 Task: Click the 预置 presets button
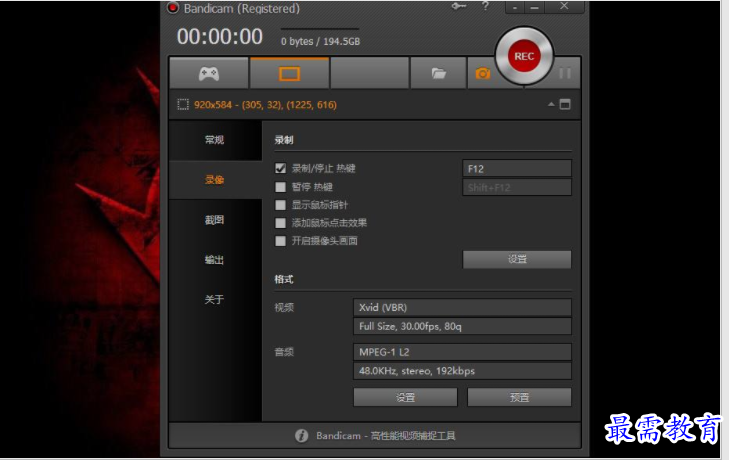[519, 397]
